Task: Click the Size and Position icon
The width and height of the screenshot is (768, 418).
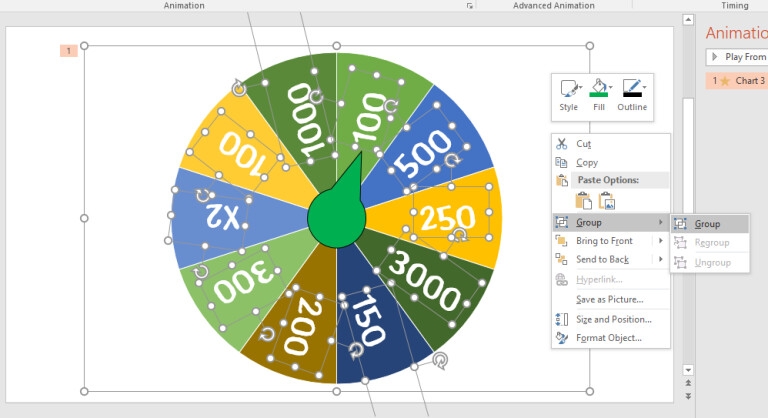Action: pyautogui.click(x=561, y=320)
